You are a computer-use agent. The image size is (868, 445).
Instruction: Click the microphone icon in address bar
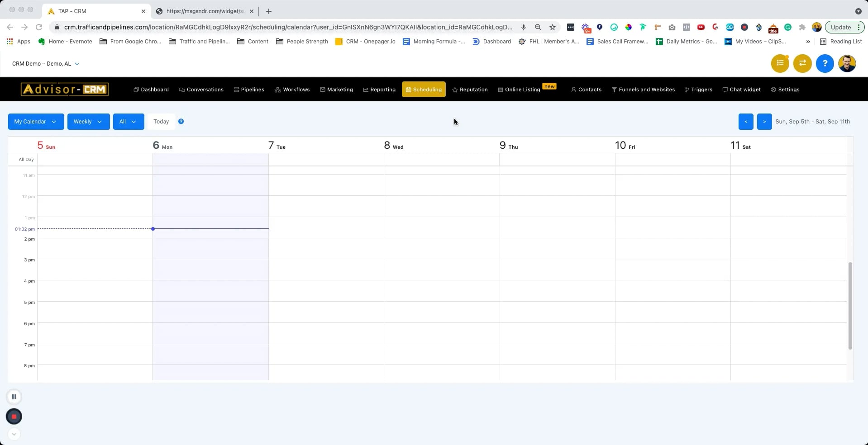click(524, 27)
